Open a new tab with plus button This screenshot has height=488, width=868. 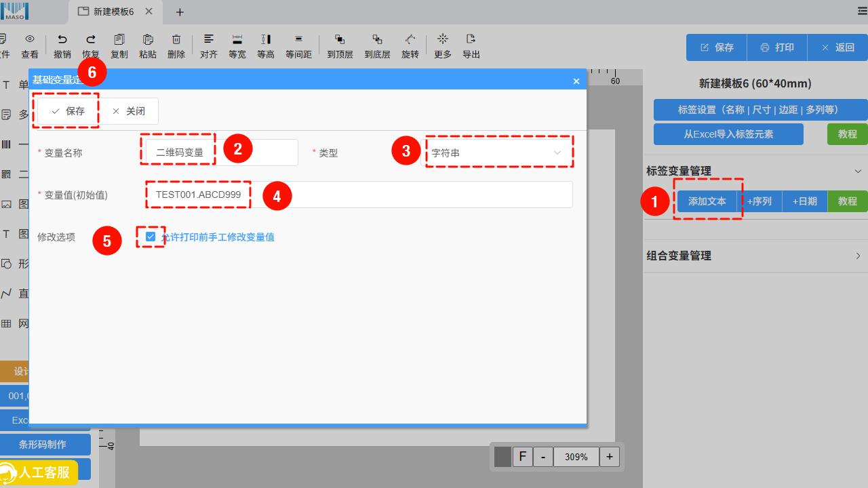point(180,12)
